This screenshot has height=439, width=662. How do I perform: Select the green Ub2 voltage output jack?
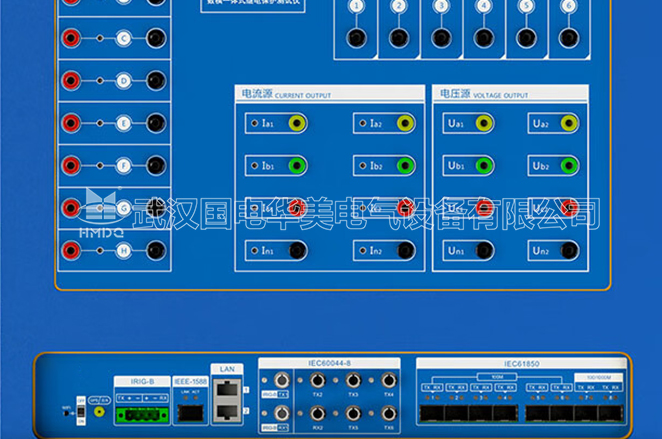point(569,165)
